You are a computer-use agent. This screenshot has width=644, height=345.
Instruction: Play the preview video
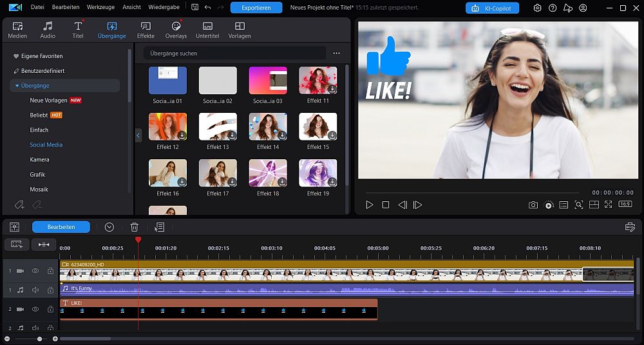(369, 205)
